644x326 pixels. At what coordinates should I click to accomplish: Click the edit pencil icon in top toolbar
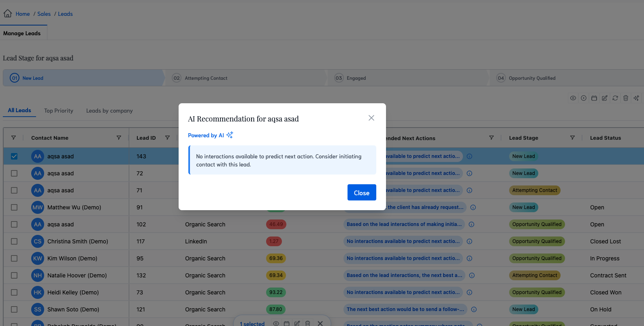pyautogui.click(x=604, y=98)
